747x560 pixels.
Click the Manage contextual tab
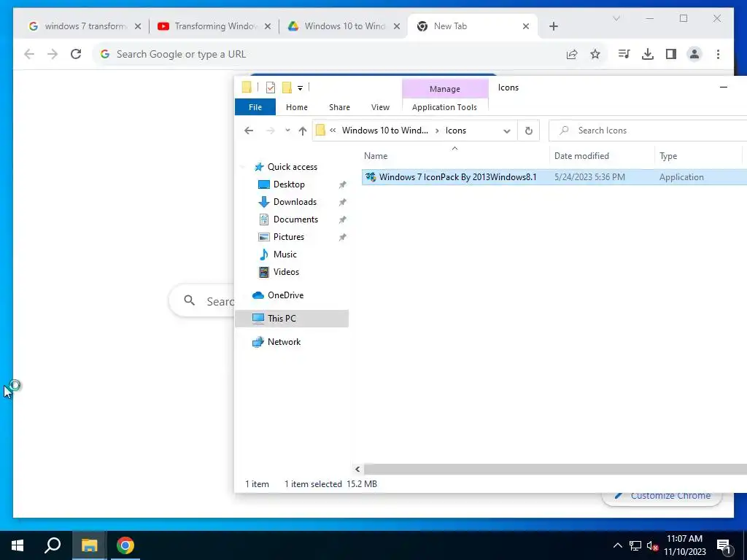pos(445,88)
